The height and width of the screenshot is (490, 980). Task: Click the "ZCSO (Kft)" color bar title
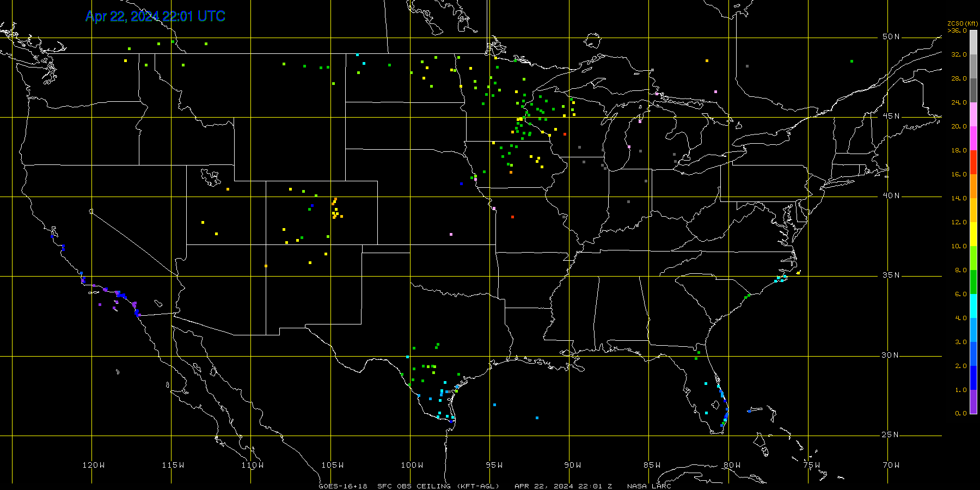tap(963, 24)
